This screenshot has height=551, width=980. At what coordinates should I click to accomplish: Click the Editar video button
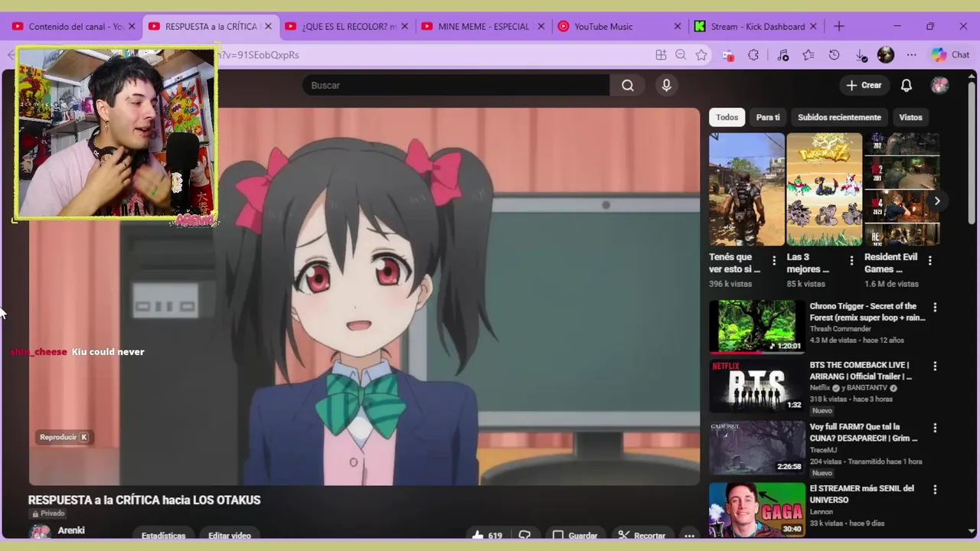[230, 536]
